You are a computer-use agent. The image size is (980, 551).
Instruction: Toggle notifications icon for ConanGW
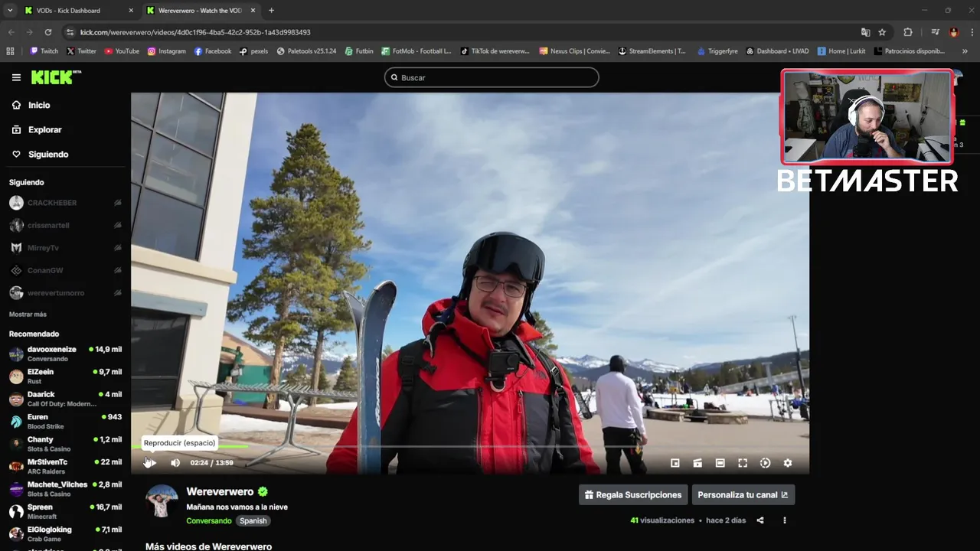[x=117, y=270]
